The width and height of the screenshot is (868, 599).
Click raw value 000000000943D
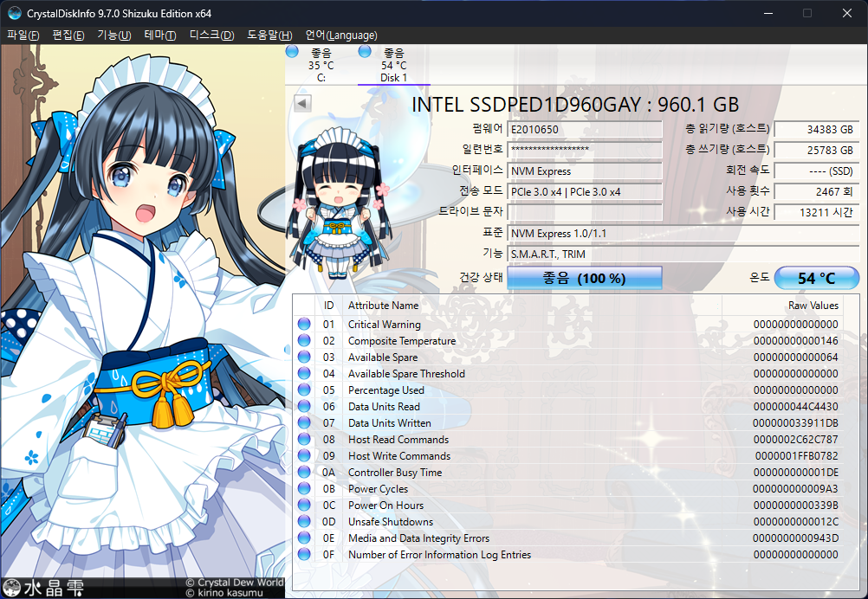coord(795,538)
